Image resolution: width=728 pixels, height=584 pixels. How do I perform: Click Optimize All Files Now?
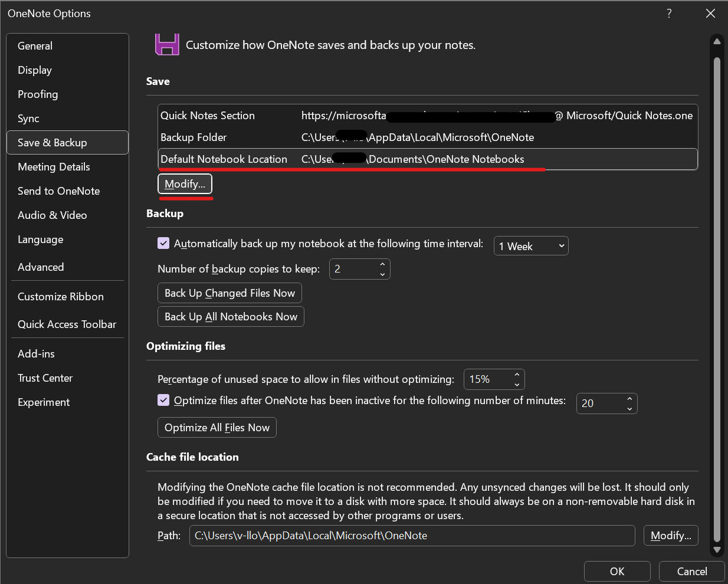(217, 427)
